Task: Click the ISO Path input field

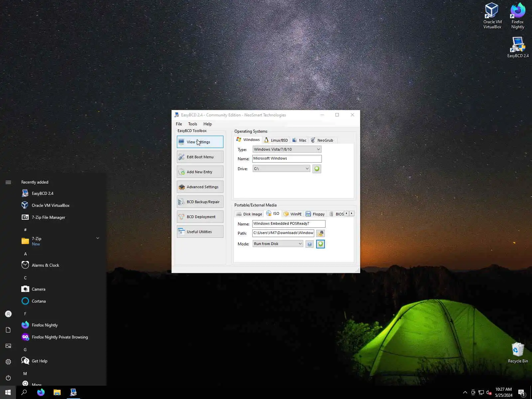Action: (x=283, y=233)
